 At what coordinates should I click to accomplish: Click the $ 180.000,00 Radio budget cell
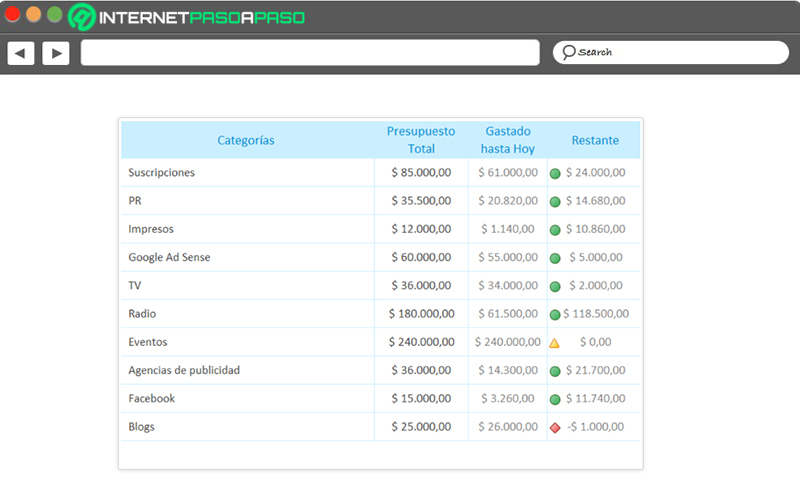[421, 314]
